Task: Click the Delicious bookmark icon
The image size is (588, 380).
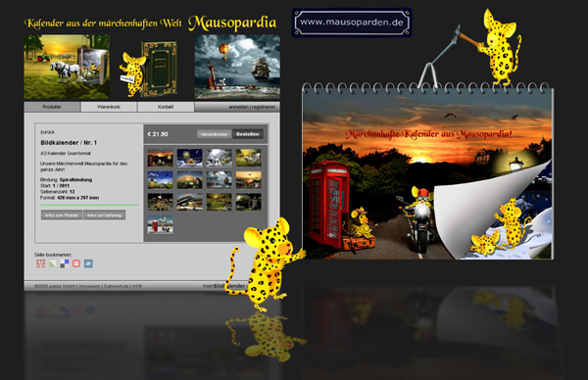Action: coord(65,263)
